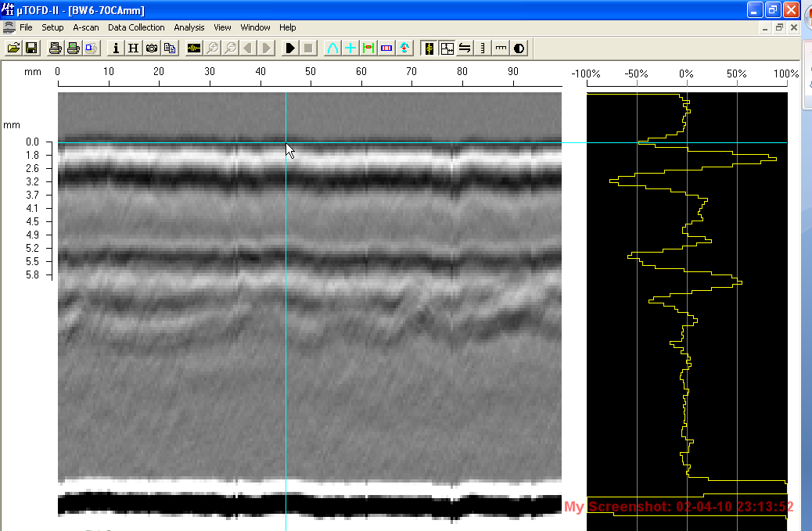812x531 pixels.
Task: Click the 5.8 depth label on the vertical scale
Action: point(32,274)
